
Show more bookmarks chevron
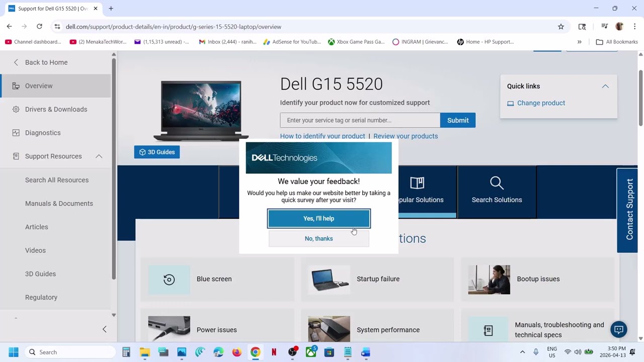pos(579,42)
